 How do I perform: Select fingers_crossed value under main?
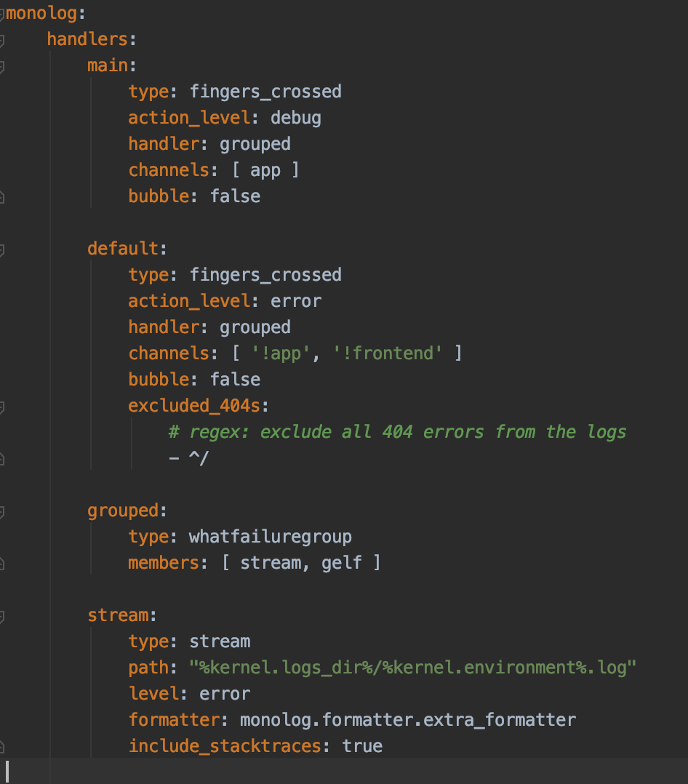tap(265, 91)
